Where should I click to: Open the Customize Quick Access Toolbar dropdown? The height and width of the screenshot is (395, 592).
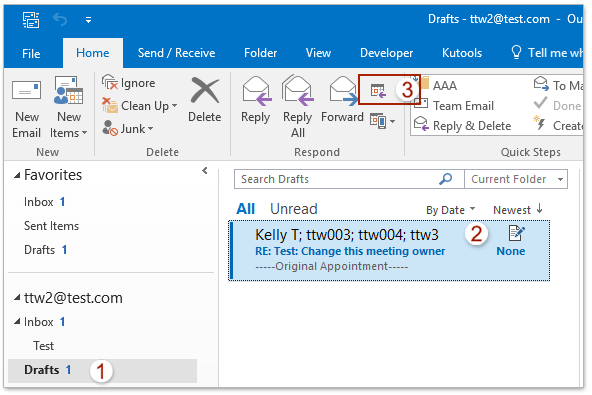coord(88,20)
